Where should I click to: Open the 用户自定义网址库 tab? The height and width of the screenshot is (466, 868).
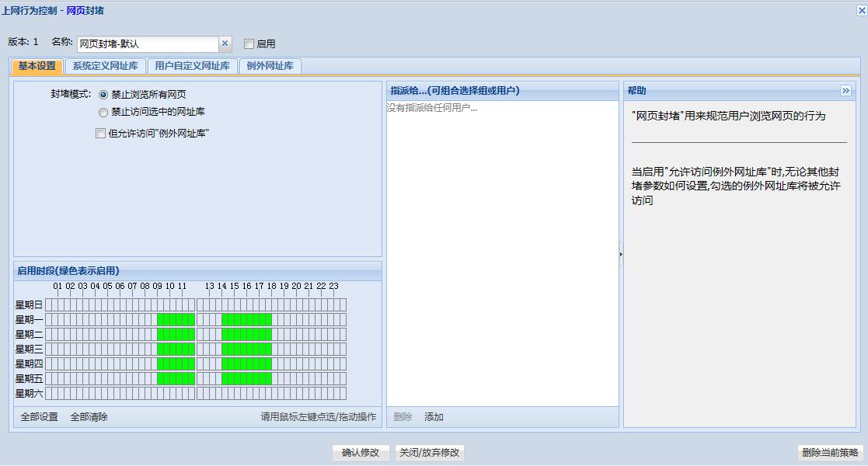pyautogui.click(x=192, y=66)
